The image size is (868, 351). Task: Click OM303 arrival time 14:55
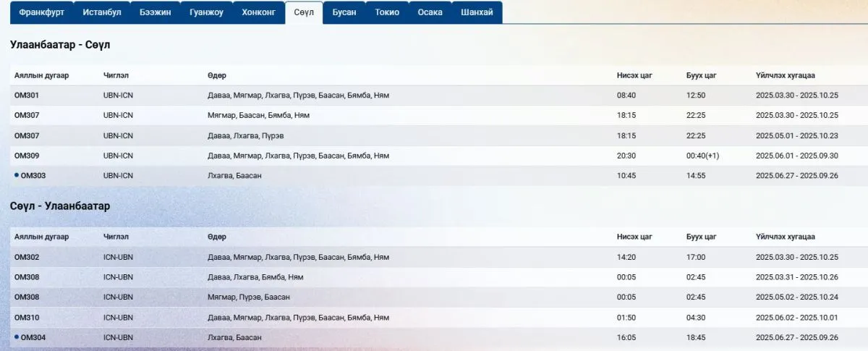(x=696, y=176)
